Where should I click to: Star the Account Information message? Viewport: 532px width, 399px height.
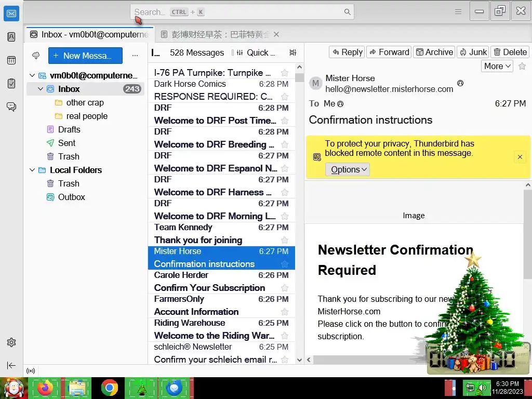[285, 312]
